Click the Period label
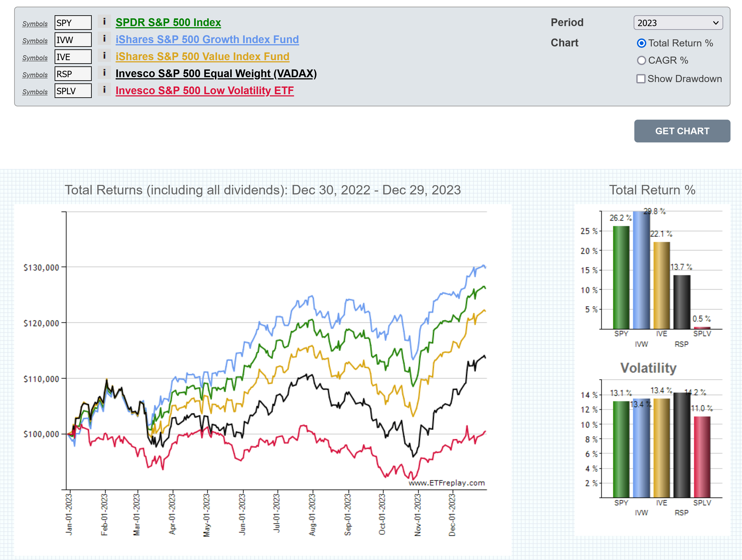This screenshot has width=742, height=560. tap(567, 23)
